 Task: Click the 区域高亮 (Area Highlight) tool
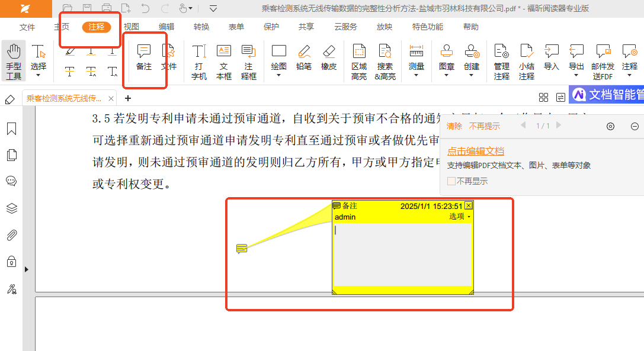(358, 62)
